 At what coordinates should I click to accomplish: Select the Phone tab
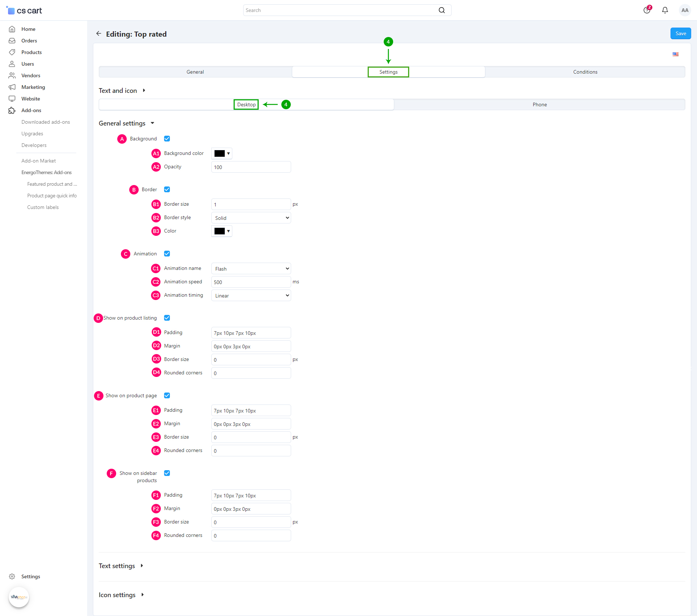coord(539,104)
